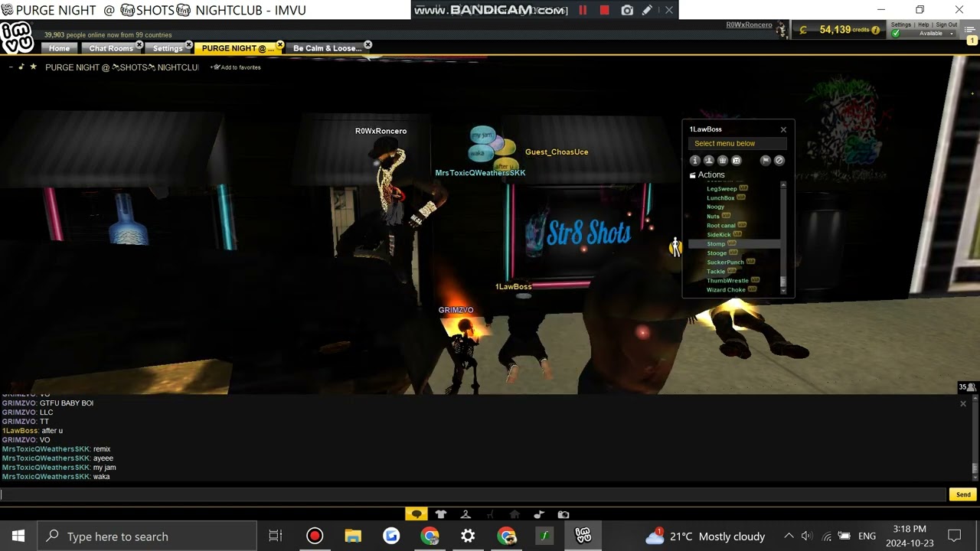Screen dimensions: 980x551
Task: Open File Explorer from the taskbar
Action: [353, 536]
